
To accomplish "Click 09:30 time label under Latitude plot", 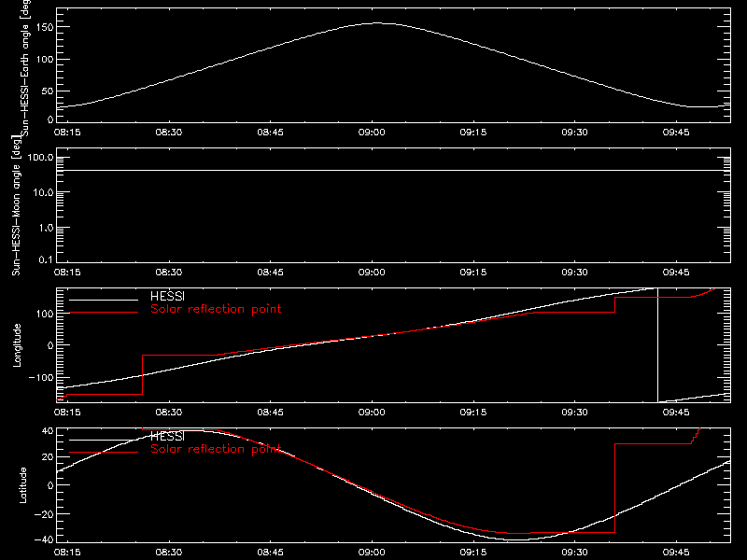I will coord(574,552).
